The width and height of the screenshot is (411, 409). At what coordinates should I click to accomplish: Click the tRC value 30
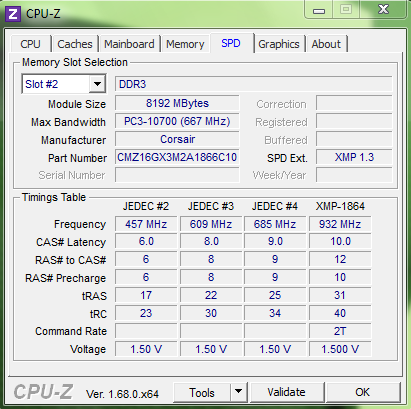point(211,313)
